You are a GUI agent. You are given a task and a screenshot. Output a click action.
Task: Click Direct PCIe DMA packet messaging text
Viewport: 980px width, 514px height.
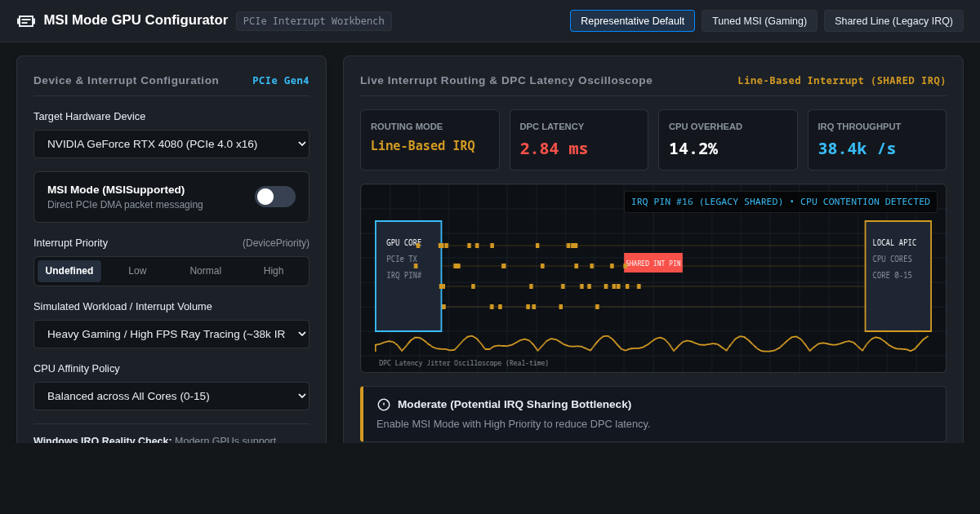[x=125, y=205]
